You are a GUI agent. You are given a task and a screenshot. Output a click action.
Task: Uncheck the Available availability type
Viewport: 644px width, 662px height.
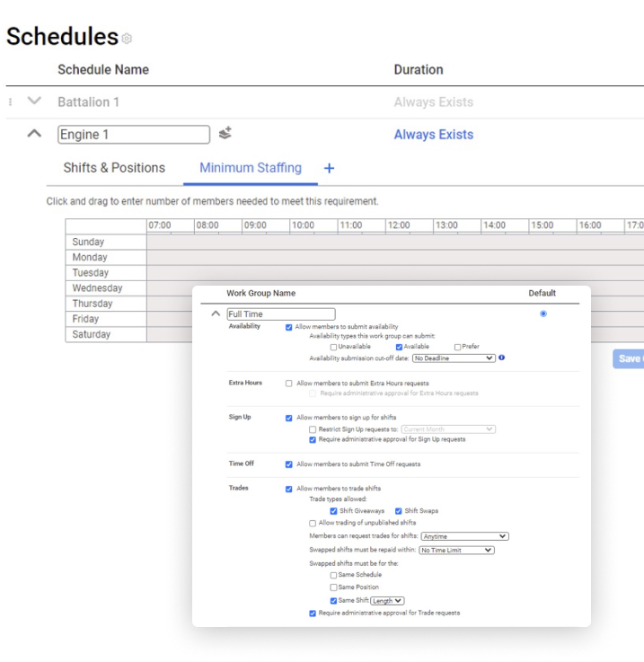(x=399, y=347)
